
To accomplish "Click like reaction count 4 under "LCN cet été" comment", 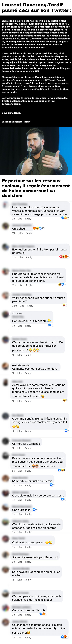I will tap(50, 325).
